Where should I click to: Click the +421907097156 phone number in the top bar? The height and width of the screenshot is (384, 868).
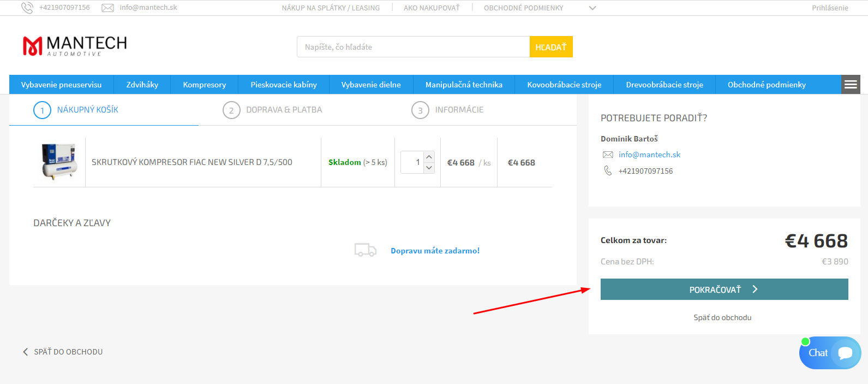point(64,8)
